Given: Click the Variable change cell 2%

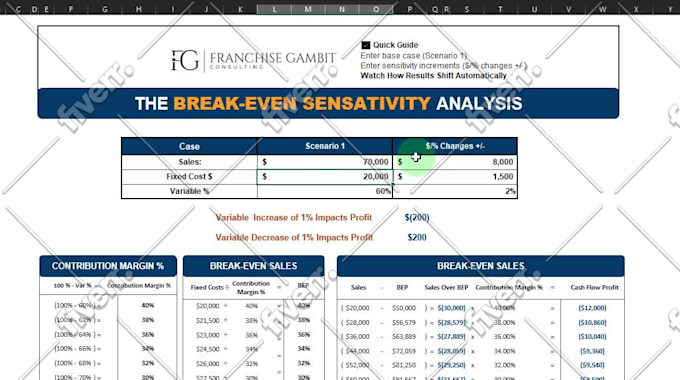Looking at the screenshot, I should [x=455, y=191].
